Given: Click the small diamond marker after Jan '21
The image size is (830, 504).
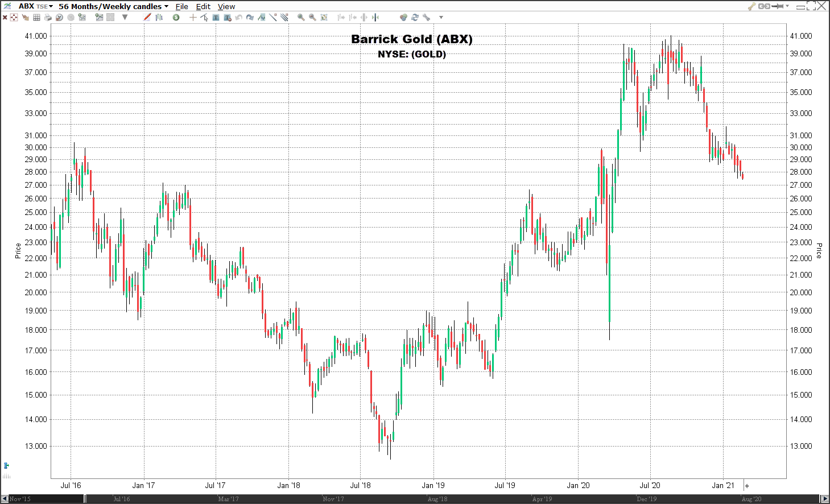Looking at the screenshot, I should [x=747, y=486].
